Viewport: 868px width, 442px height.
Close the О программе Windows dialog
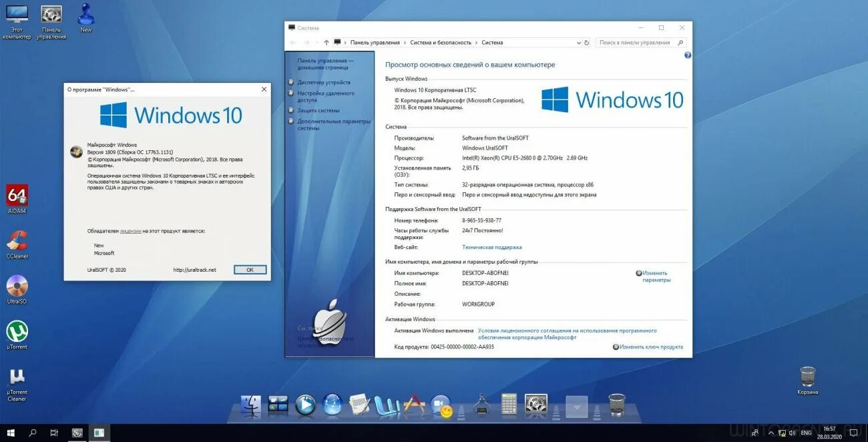[264, 89]
